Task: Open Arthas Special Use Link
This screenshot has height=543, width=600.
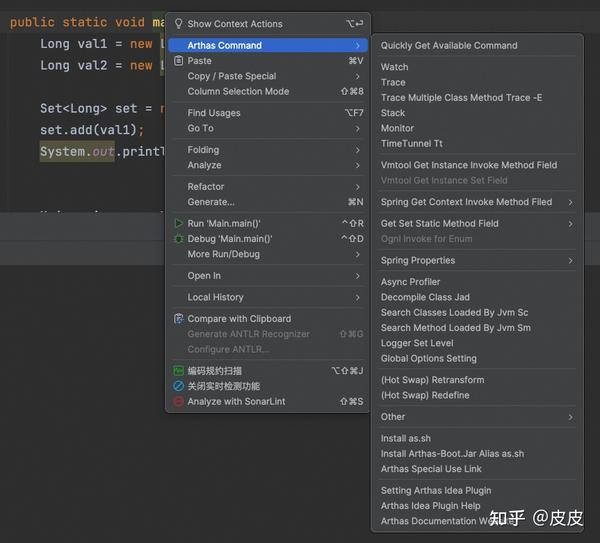Action: click(431, 469)
